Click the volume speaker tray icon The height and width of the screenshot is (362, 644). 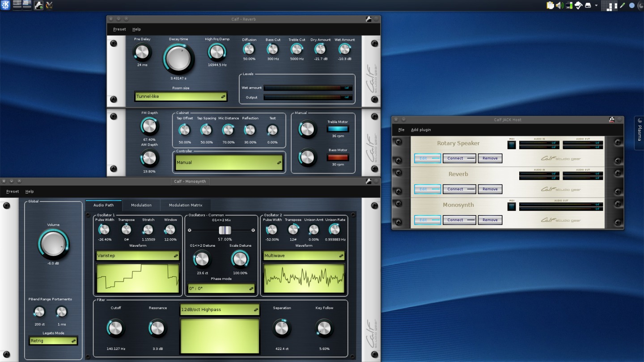coord(559,5)
